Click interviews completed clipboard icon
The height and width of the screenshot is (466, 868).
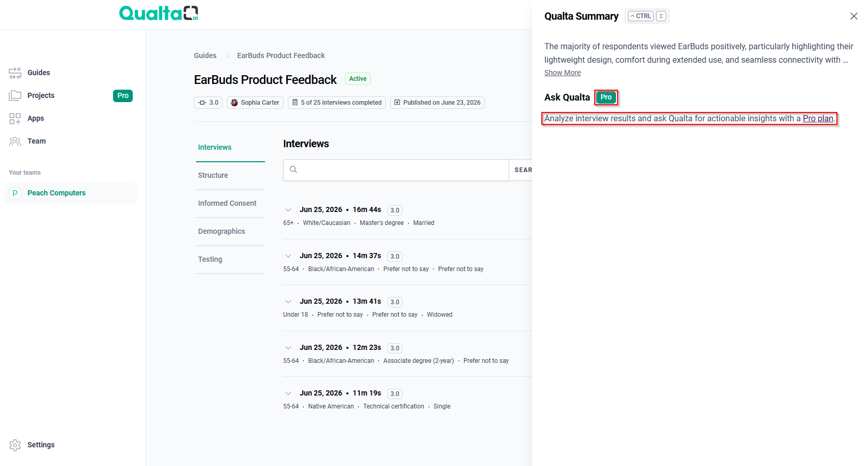coord(295,103)
